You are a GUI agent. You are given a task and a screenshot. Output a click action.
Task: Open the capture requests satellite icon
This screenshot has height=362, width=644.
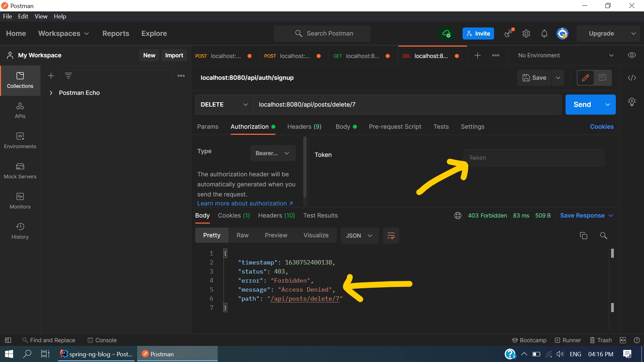pyautogui.click(x=509, y=33)
